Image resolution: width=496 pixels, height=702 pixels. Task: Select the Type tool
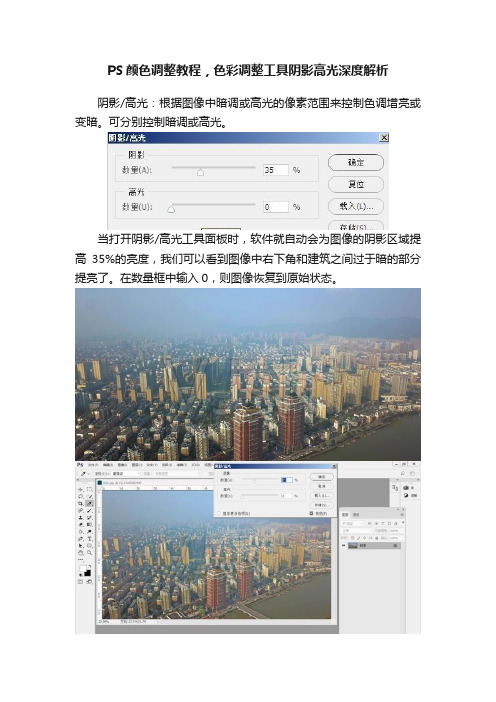(x=90, y=539)
